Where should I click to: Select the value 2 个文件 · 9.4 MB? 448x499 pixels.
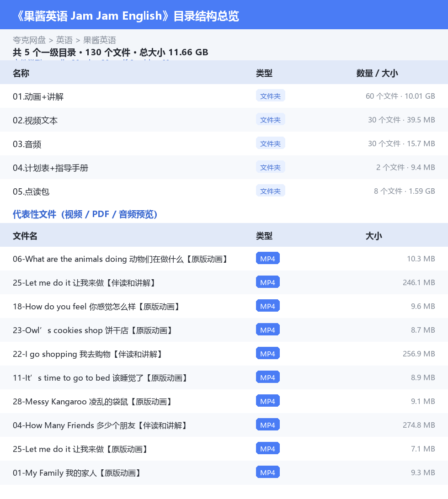point(405,167)
